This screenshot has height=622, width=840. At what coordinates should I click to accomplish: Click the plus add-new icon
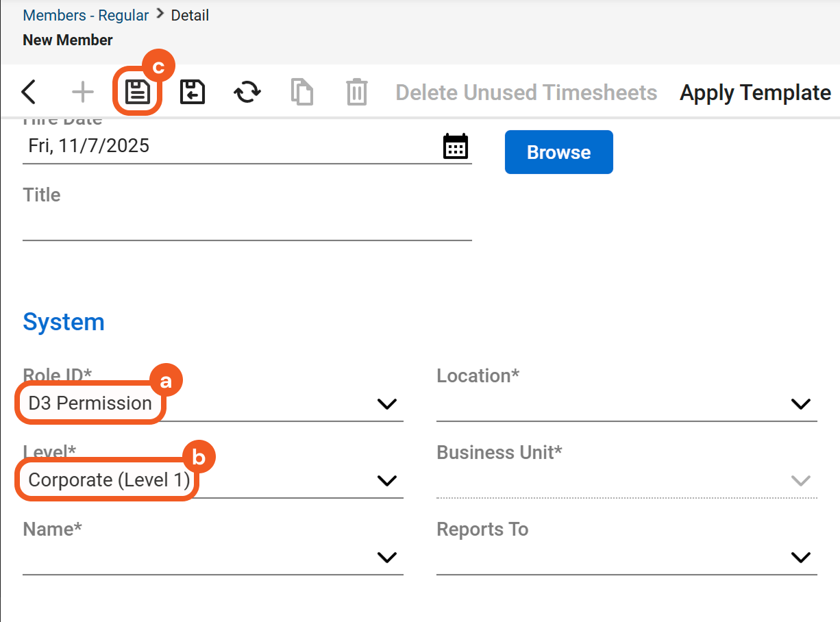[83, 92]
